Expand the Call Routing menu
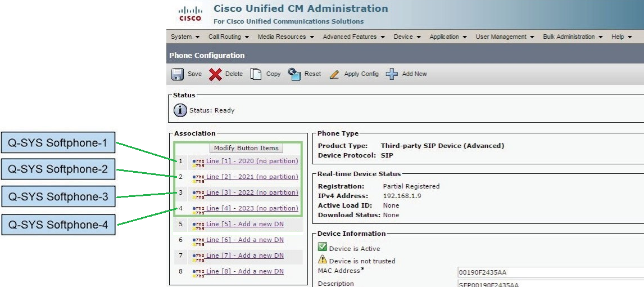Screen dimensions: 644x287 click(x=228, y=37)
